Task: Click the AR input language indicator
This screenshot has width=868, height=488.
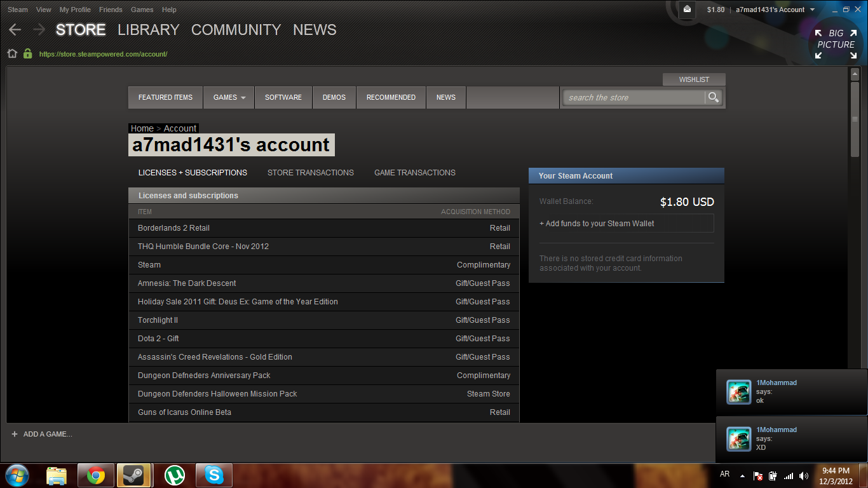Action: [724, 475]
